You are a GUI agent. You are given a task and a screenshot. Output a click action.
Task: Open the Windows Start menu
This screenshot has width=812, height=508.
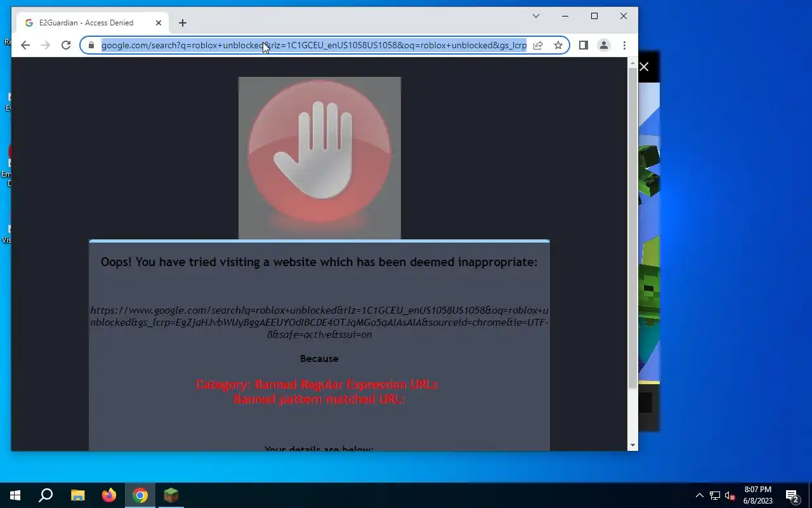tap(15, 495)
